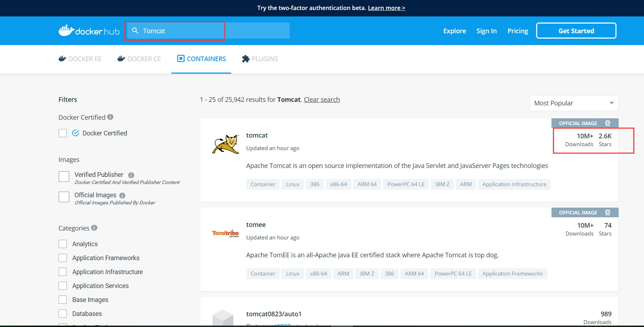Click the Clear search link
This screenshot has width=644, height=327.
322,99
